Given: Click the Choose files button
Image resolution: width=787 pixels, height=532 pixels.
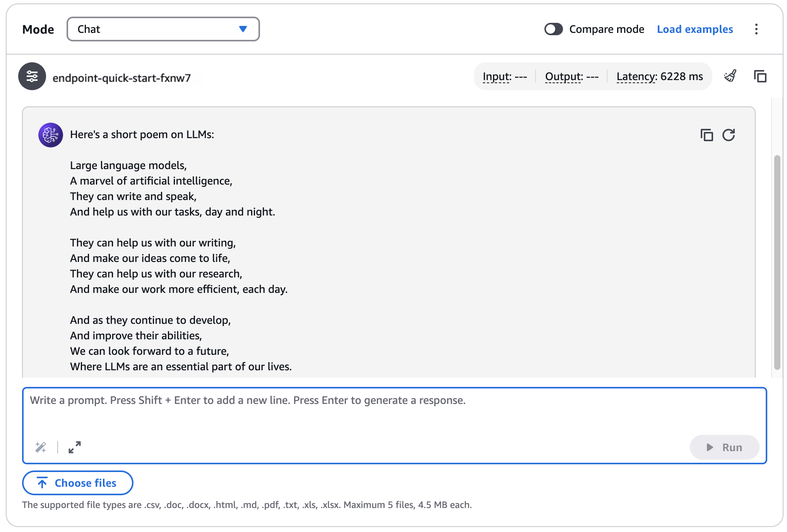Looking at the screenshot, I should (77, 483).
